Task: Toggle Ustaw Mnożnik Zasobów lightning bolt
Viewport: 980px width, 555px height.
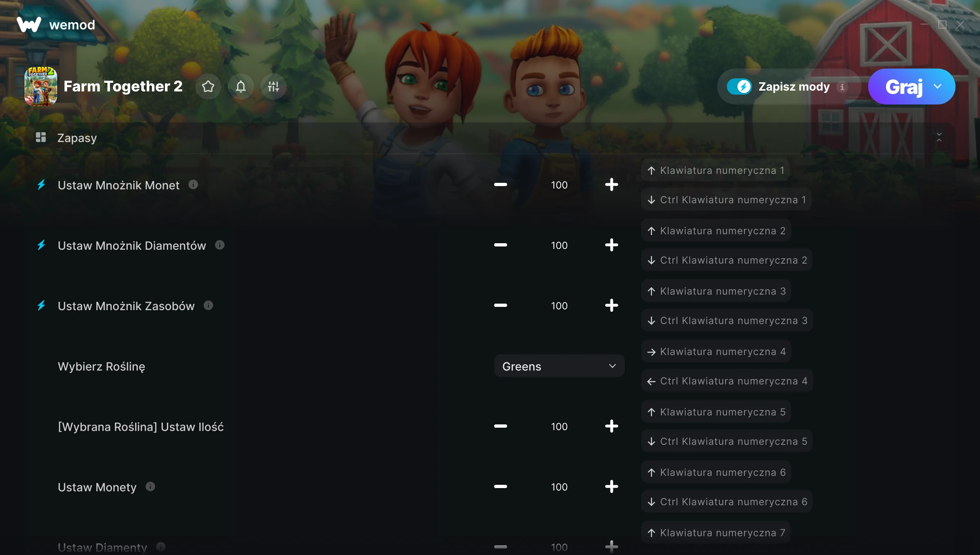Action: pos(41,306)
